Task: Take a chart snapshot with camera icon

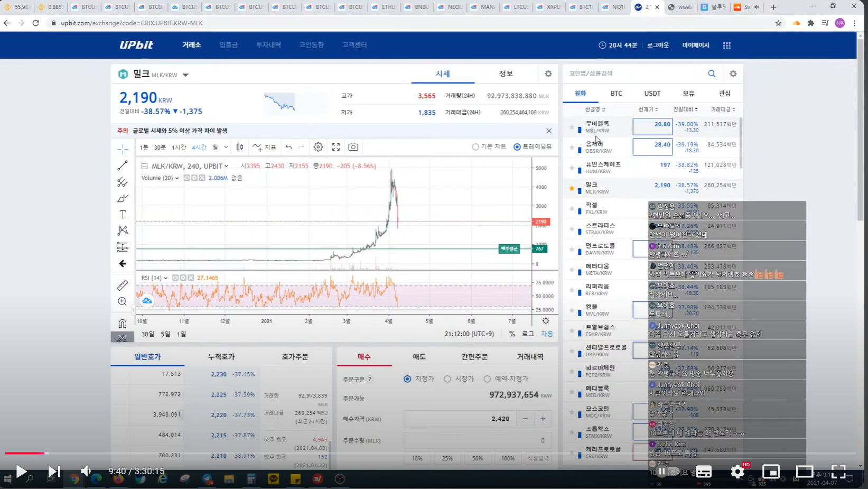Action: coord(353,147)
